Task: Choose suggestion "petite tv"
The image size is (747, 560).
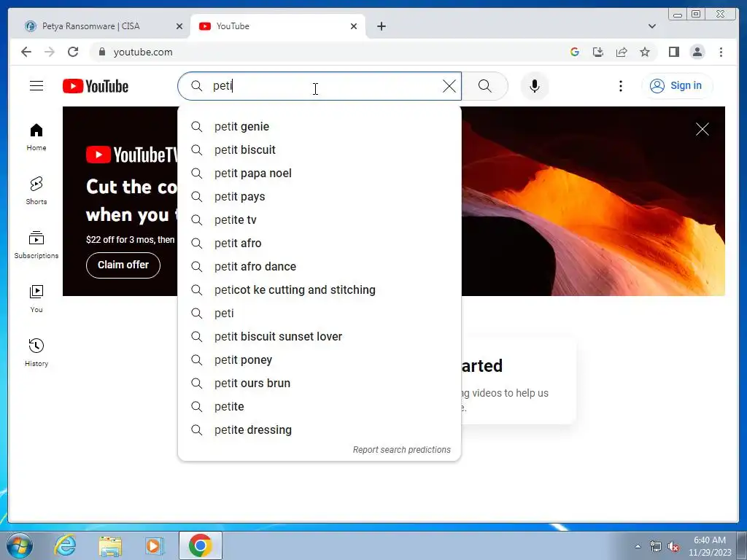Action: click(x=320, y=220)
